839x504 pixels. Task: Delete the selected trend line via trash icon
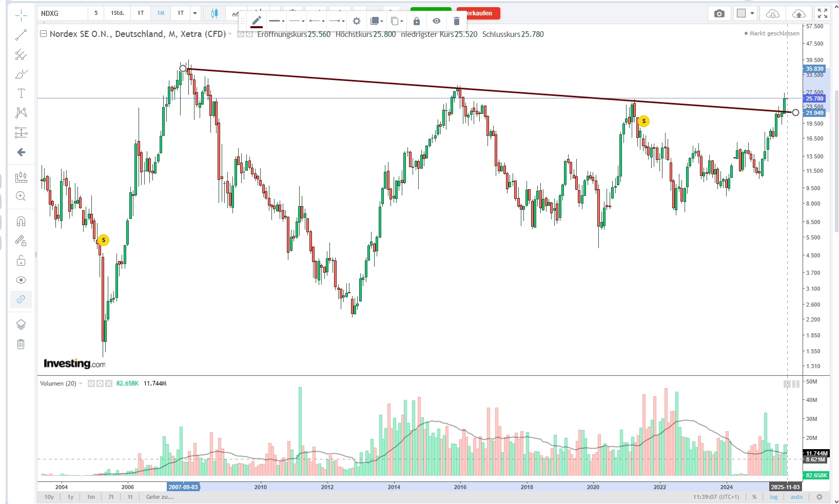coord(456,21)
